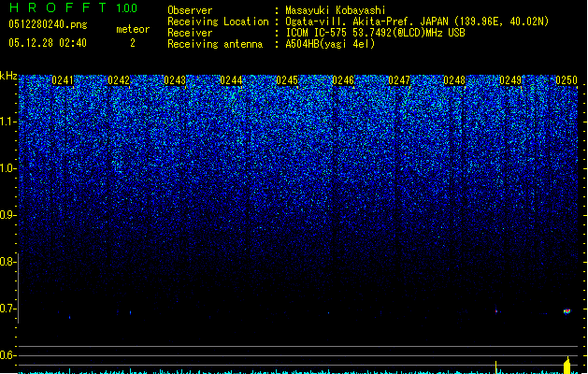Click the 0250 time marker
Image resolution: width=588 pixels, height=374 pixels.
click(566, 80)
